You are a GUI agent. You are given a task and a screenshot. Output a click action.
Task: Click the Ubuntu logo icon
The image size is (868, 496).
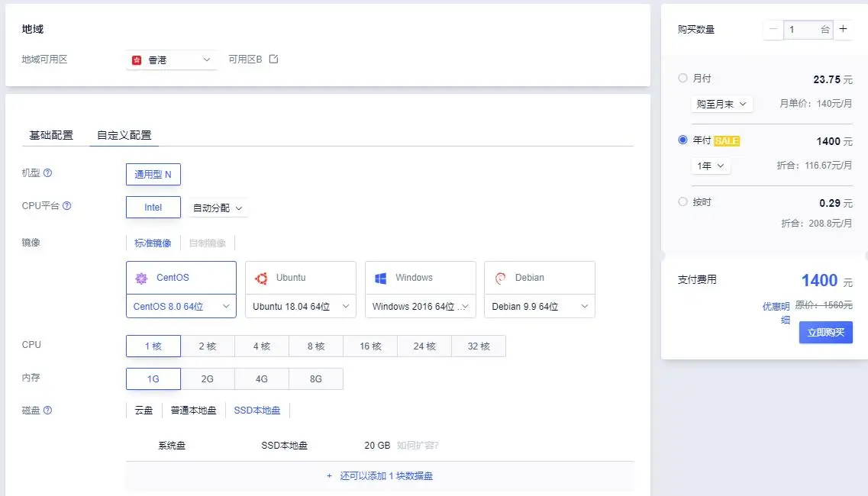tap(261, 278)
